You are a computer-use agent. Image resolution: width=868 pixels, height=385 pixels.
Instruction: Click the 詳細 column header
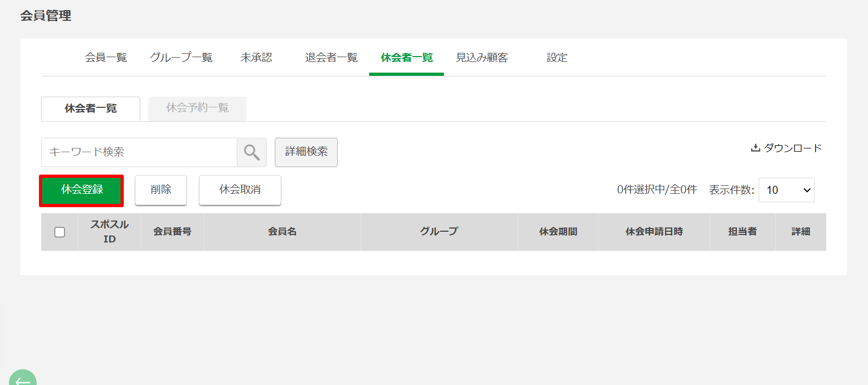(x=801, y=232)
